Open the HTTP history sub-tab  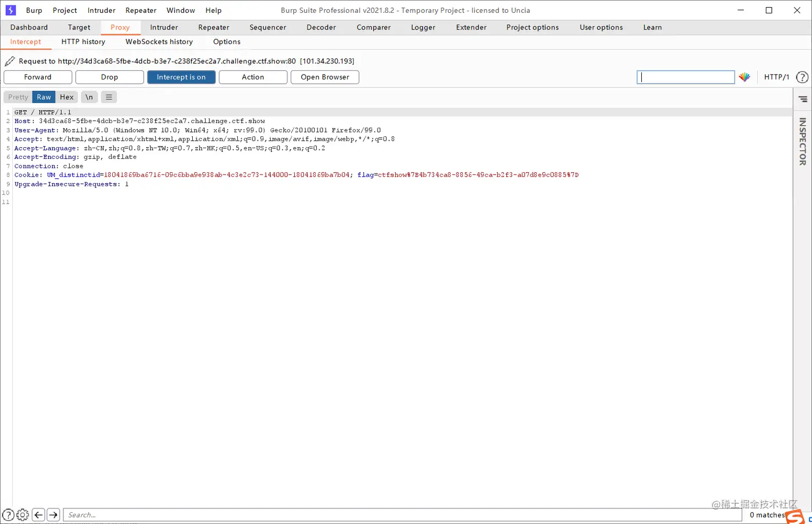[83, 42]
